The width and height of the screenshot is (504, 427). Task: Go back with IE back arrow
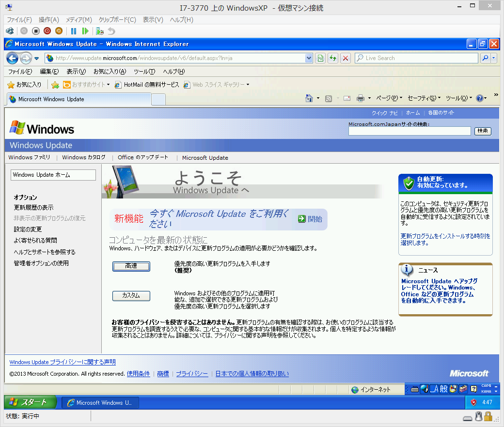[x=12, y=58]
